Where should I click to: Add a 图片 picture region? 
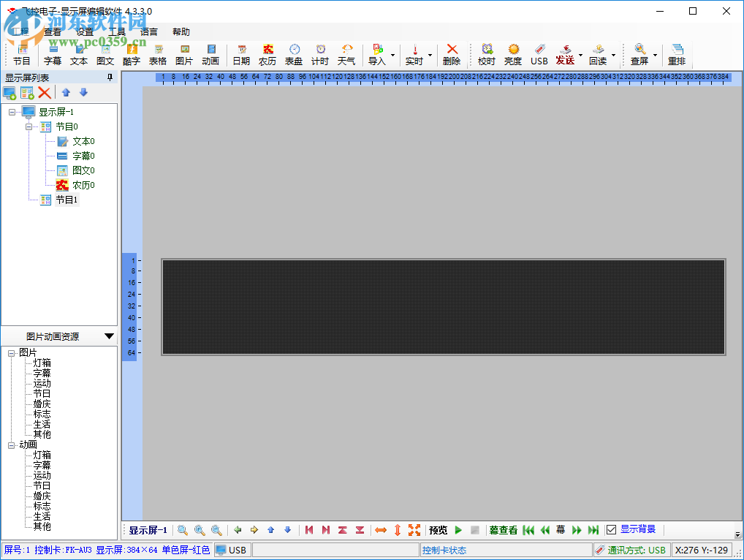[x=184, y=55]
